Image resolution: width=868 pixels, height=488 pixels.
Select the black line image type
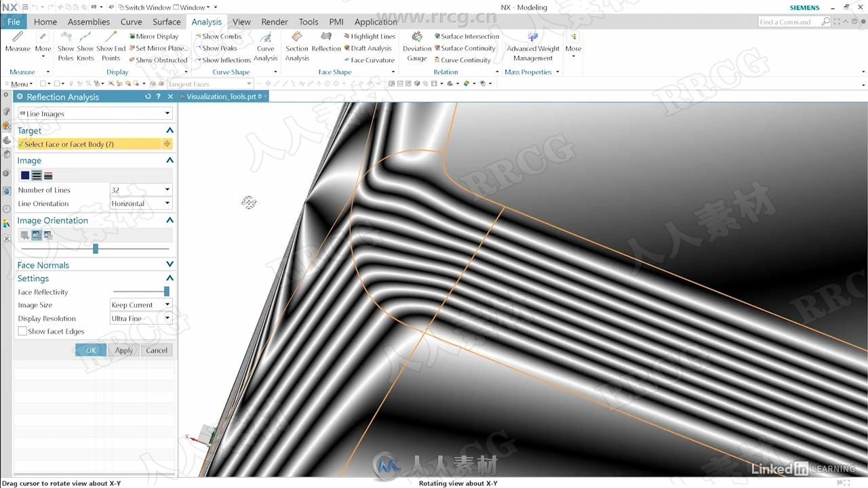click(x=37, y=176)
